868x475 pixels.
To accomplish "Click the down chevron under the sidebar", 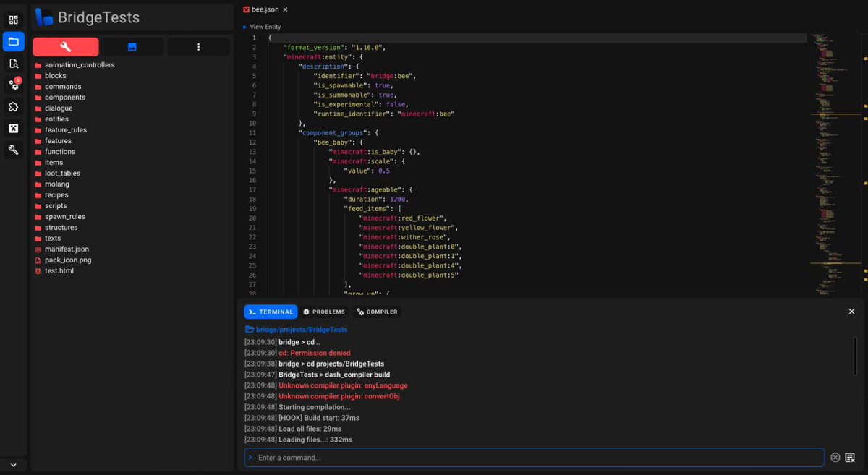I will [13, 465].
